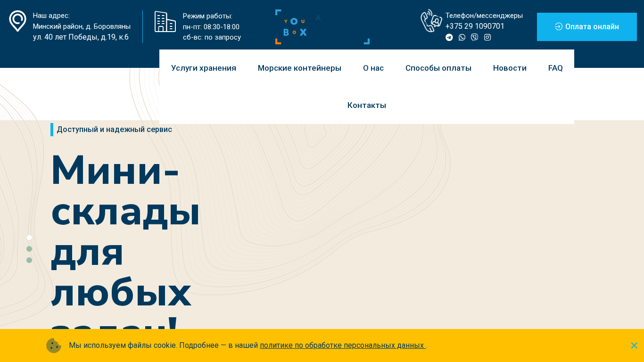Image resolution: width=644 pixels, height=362 pixels.
Task: Open the WhatsApp messenger icon
Action: pyautogui.click(x=462, y=37)
